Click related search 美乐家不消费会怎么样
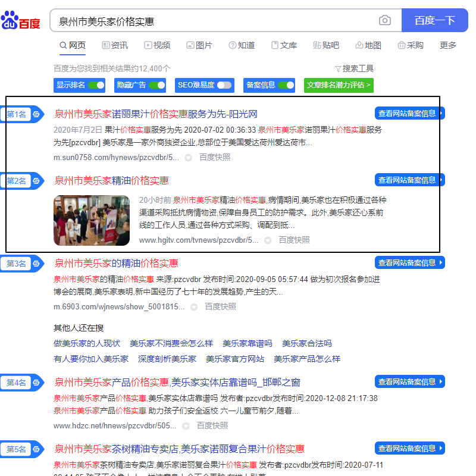The width and height of the screenshot is (476, 476). (171, 343)
